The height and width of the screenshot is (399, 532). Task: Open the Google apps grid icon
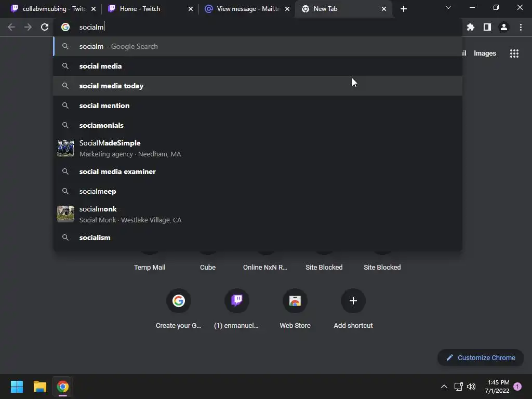[514, 54]
